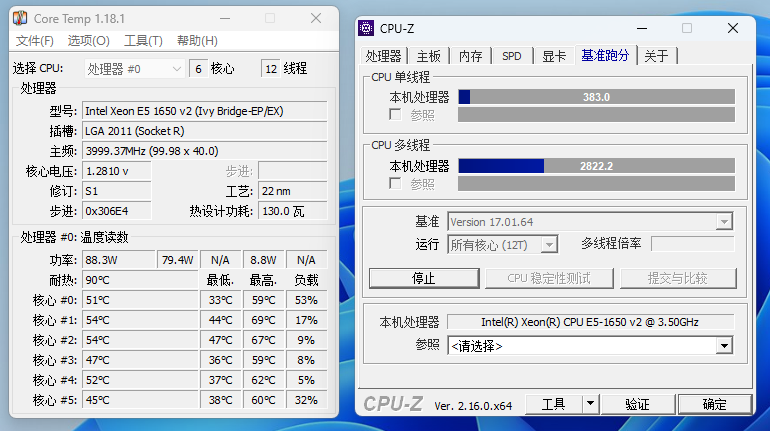770x431 pixels.
Task: Click the 核心 #2 max temperature 67°C
Action: (x=263, y=340)
